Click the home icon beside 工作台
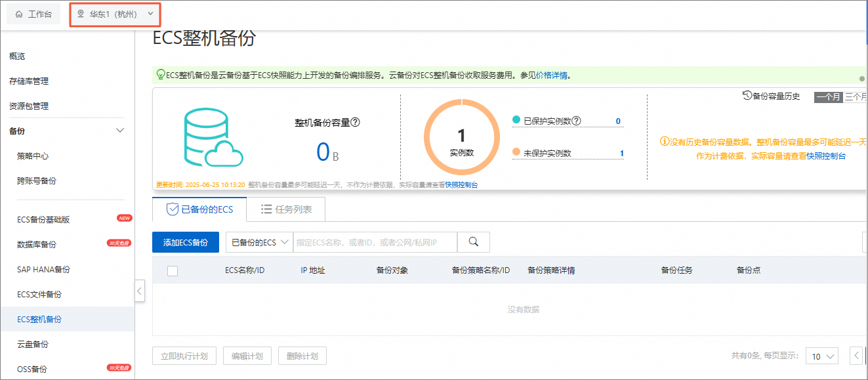868x380 pixels. (x=18, y=14)
